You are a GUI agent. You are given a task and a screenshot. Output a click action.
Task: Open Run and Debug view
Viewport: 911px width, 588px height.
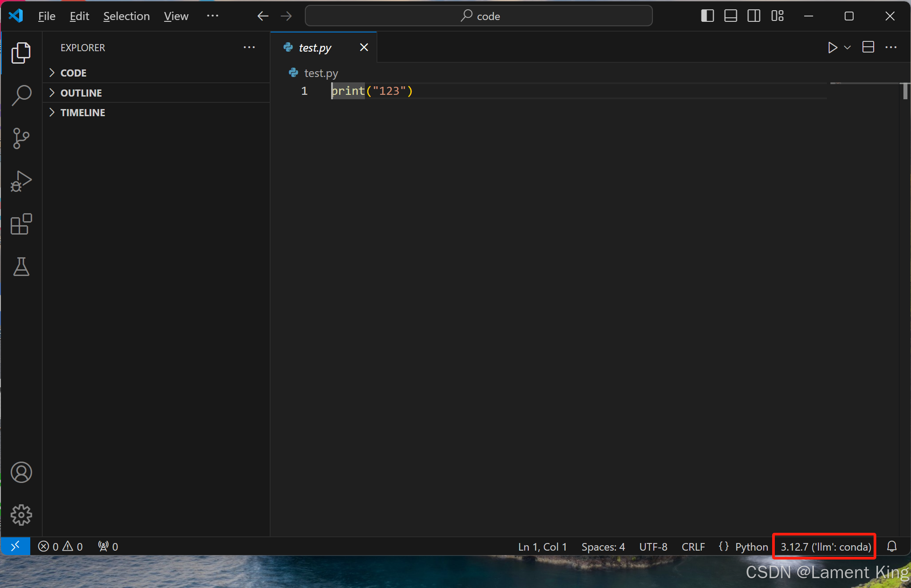(21, 181)
